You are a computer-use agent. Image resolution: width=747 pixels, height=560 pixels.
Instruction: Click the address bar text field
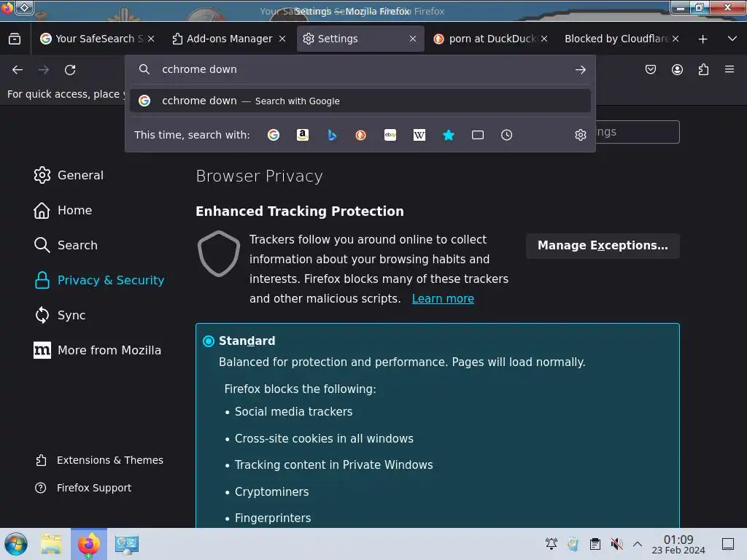click(362, 69)
